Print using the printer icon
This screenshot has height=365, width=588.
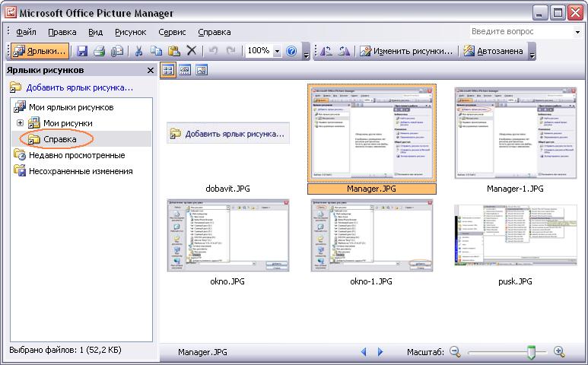[100, 51]
